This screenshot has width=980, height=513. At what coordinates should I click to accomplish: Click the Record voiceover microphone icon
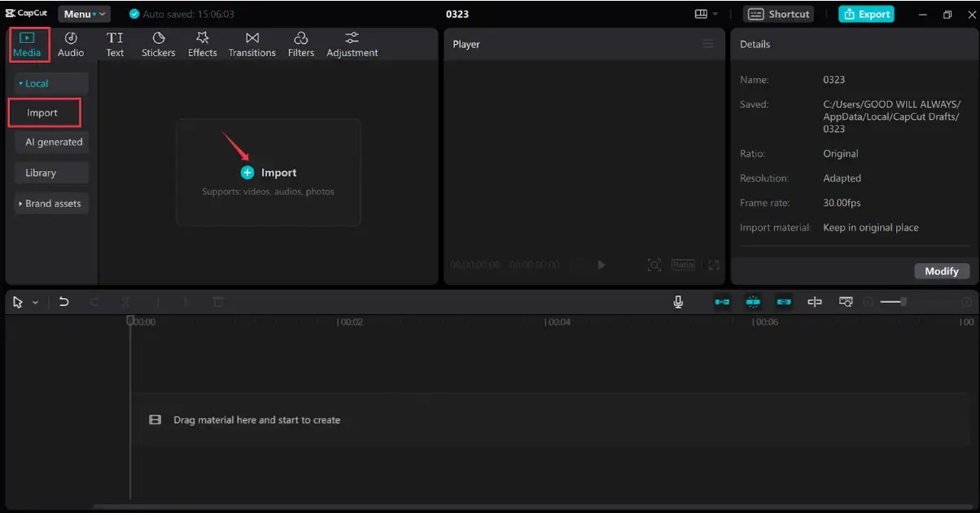(678, 302)
